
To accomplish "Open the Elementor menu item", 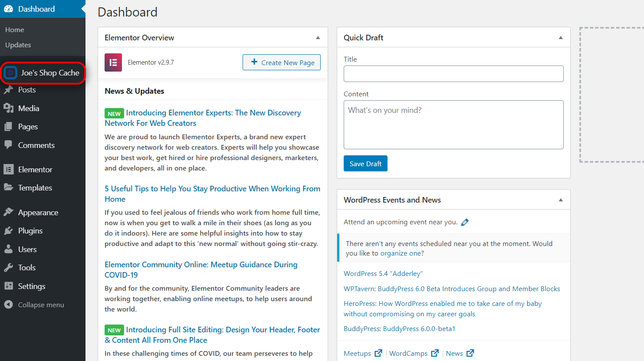I will click(x=35, y=169).
